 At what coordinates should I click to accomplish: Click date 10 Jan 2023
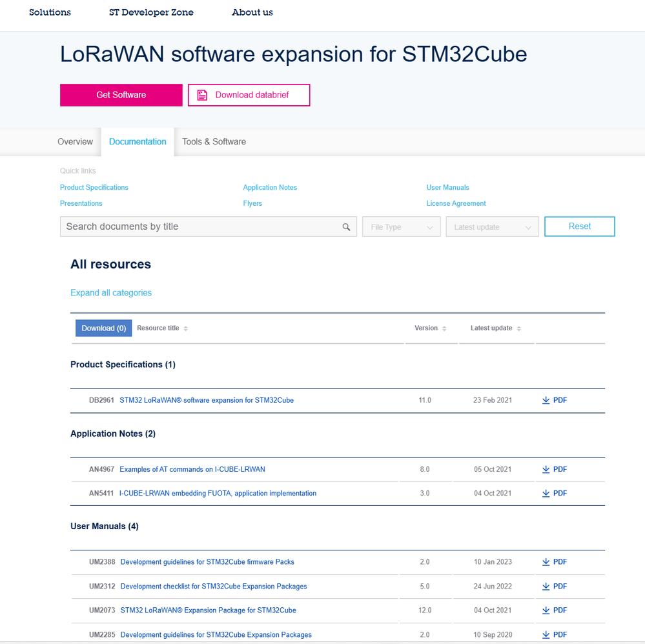[x=493, y=562]
